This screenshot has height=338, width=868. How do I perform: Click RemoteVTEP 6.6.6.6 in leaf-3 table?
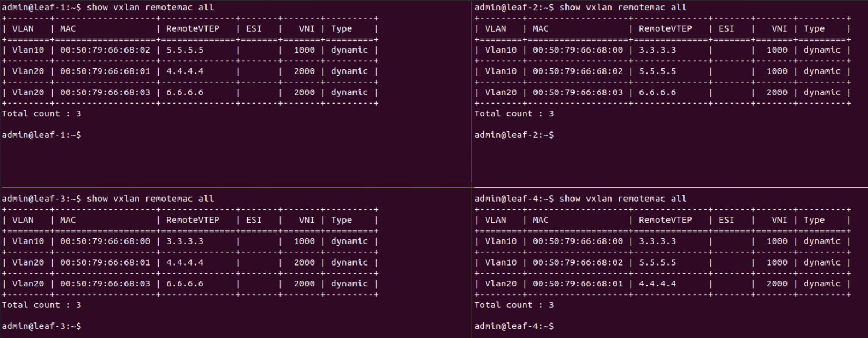point(185,284)
